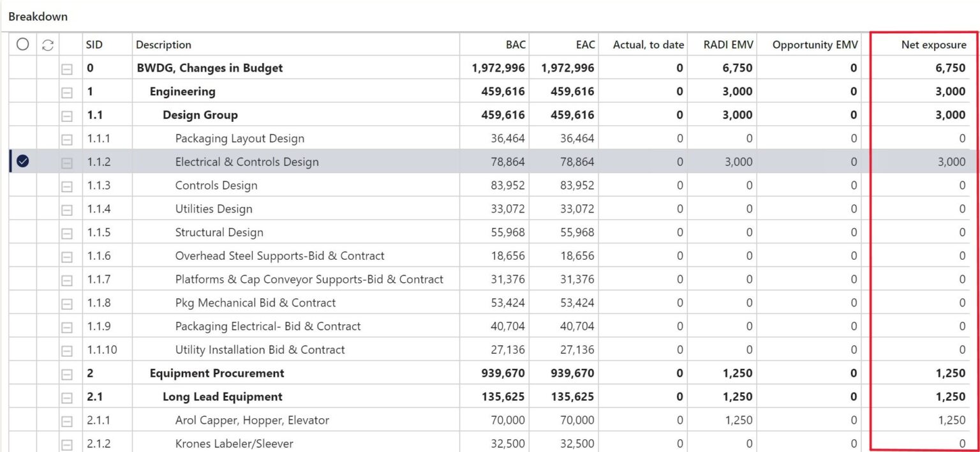The image size is (980, 452).
Task: Click the Description column header
Action: pos(163,45)
